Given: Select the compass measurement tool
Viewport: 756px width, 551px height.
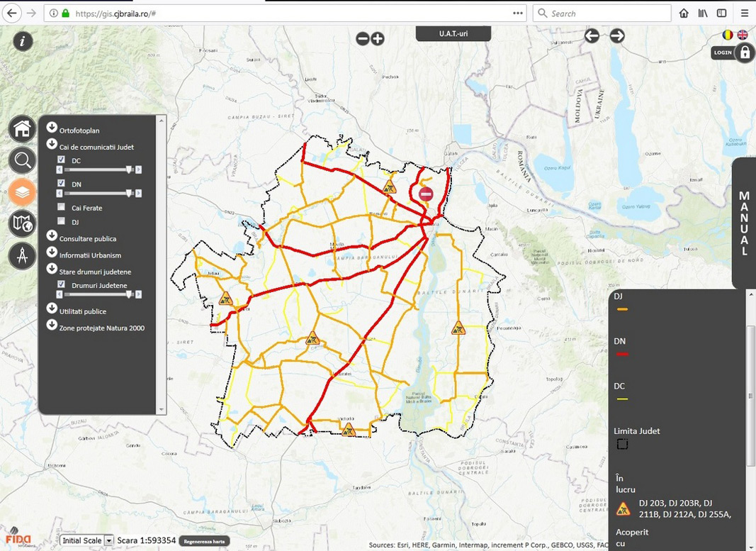Looking at the screenshot, I should tap(22, 255).
